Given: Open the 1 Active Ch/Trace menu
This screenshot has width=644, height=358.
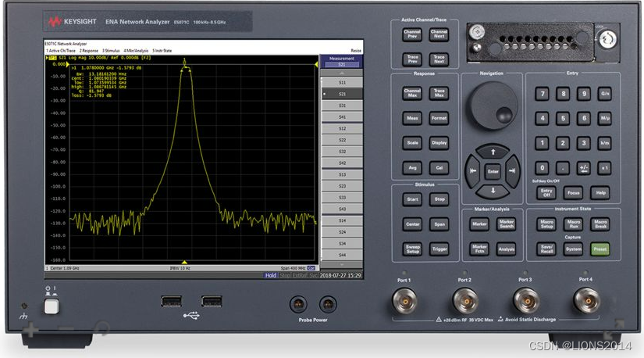Looking at the screenshot, I should pyautogui.click(x=61, y=51).
